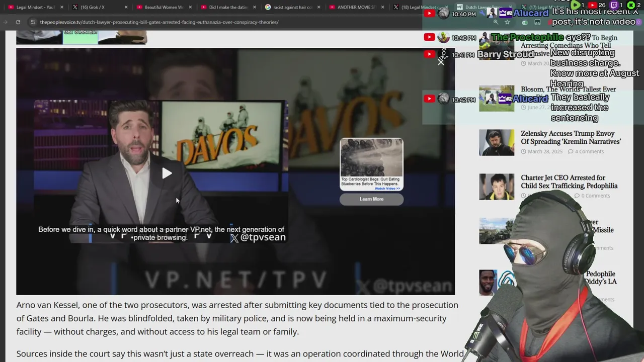
Task: Close the 'ANOTHER MOVIE' tab
Action: point(383,8)
